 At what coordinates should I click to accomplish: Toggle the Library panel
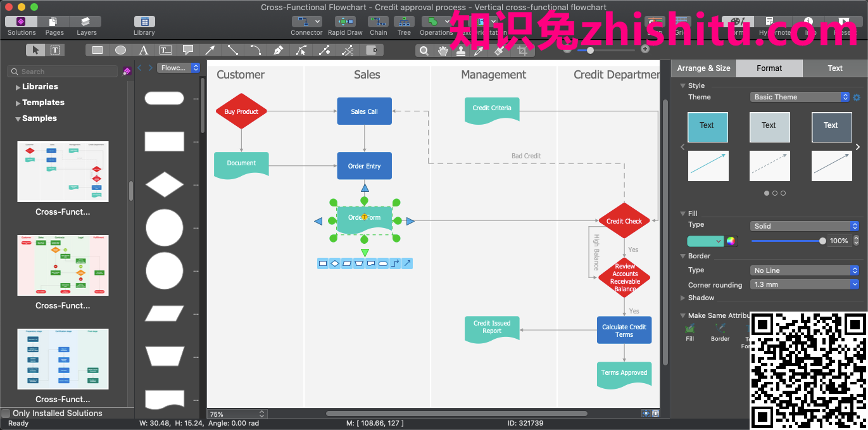point(144,22)
